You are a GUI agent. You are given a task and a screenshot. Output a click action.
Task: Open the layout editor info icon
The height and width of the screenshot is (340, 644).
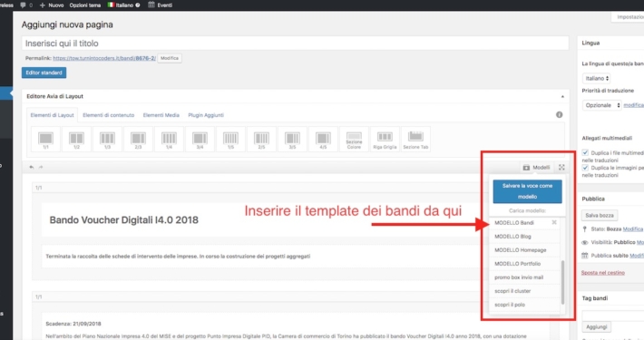[559, 115]
